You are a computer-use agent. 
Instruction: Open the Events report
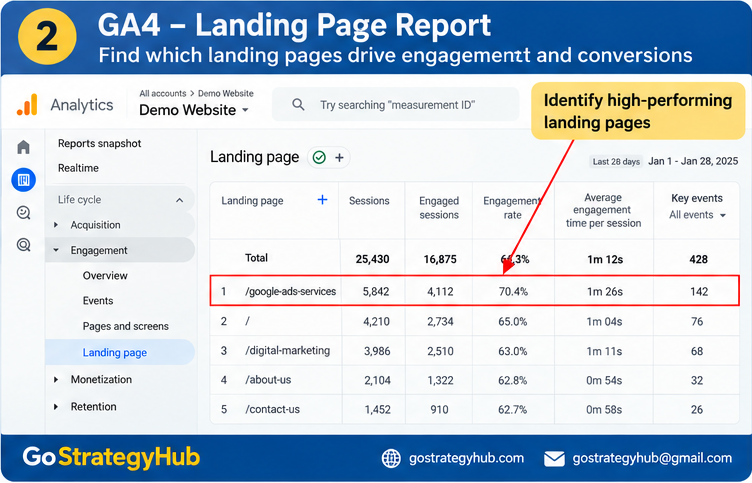click(x=98, y=301)
